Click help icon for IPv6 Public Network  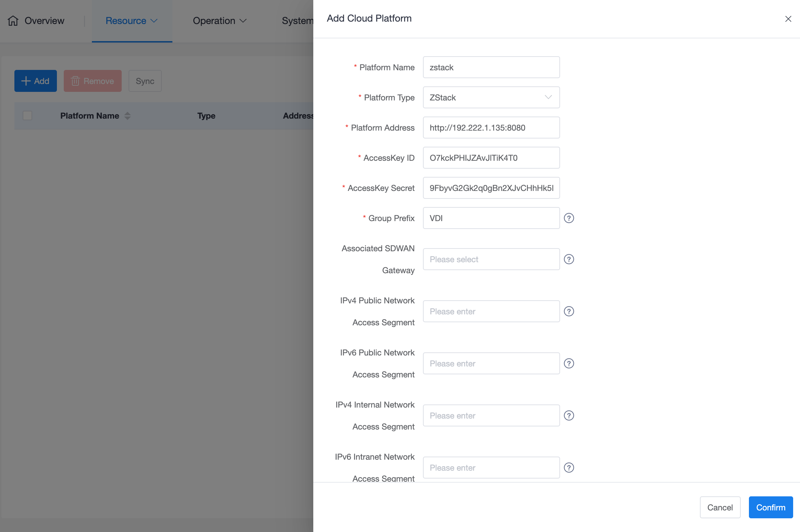click(x=569, y=363)
